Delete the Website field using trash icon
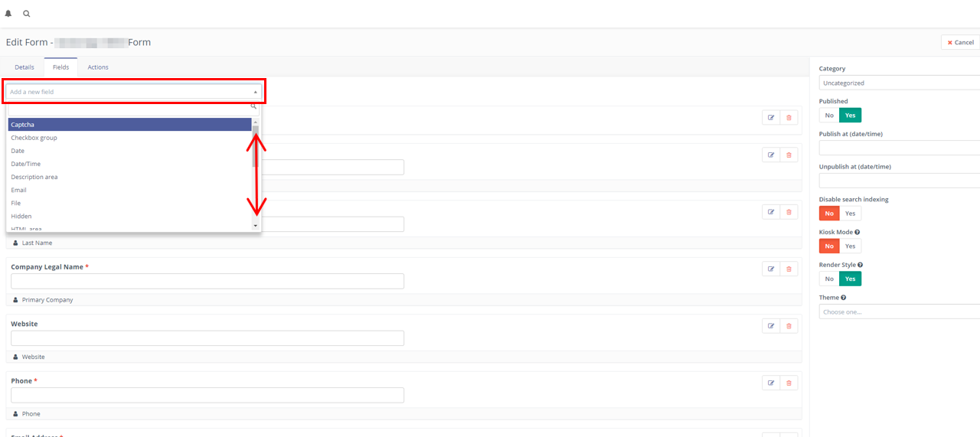 789,326
